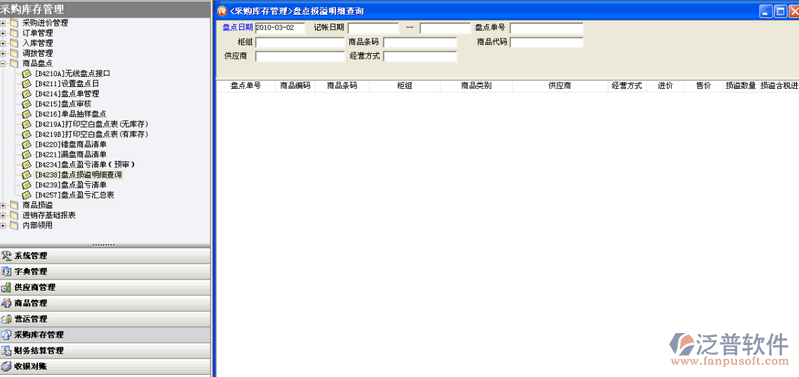Collapse the 商品盘点 tree folder
Screen dimensions: 799x377
point(3,64)
